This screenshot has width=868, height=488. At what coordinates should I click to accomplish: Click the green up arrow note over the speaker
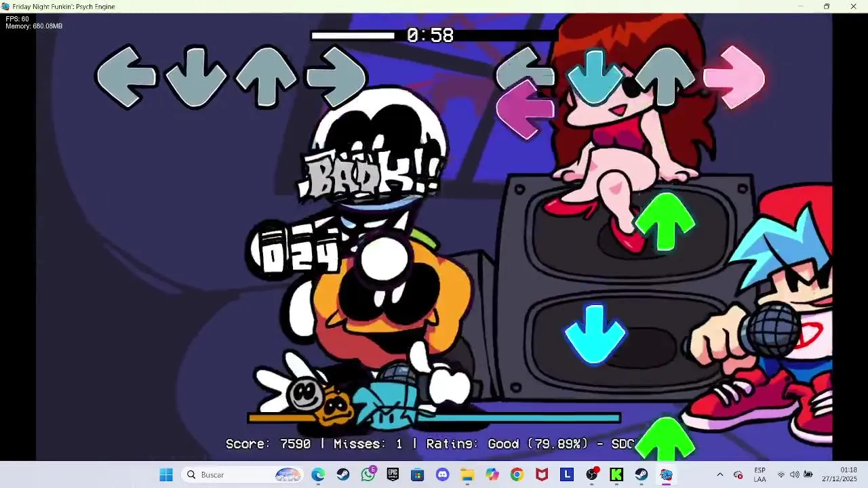(665, 222)
